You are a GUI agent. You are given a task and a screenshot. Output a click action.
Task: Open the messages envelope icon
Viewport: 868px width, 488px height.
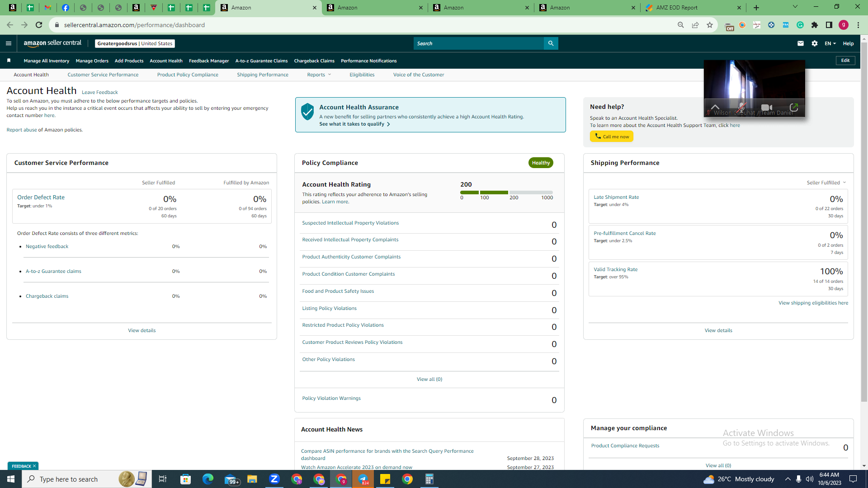(801, 43)
